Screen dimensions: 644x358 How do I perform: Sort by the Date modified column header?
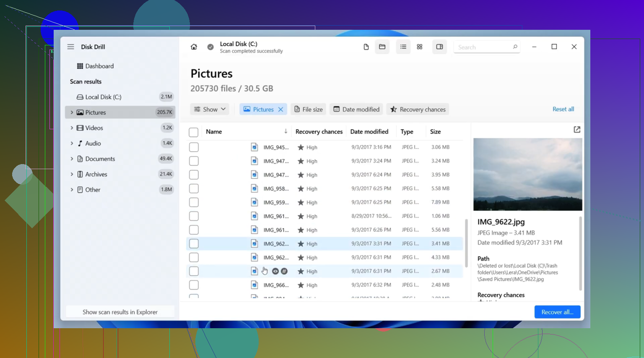point(369,131)
